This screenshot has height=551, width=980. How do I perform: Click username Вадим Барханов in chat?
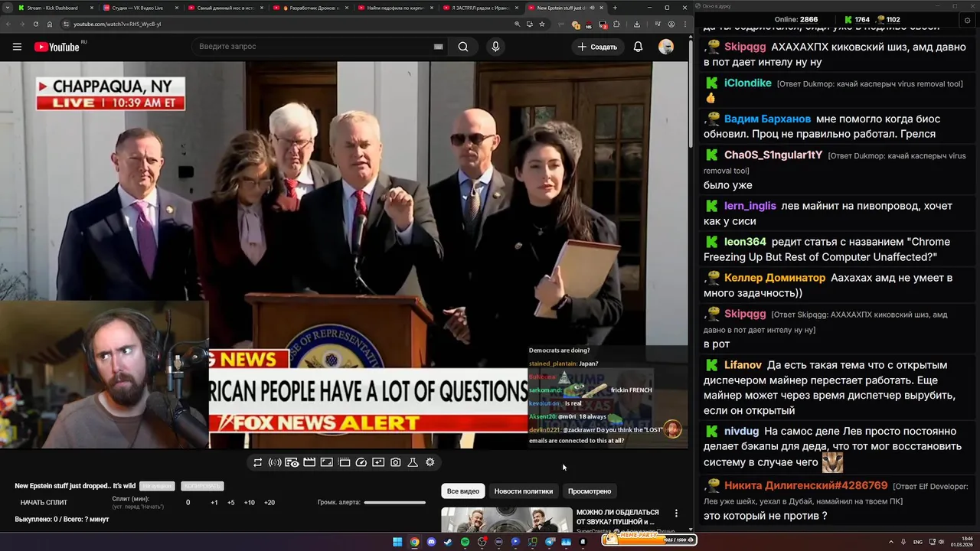click(767, 119)
